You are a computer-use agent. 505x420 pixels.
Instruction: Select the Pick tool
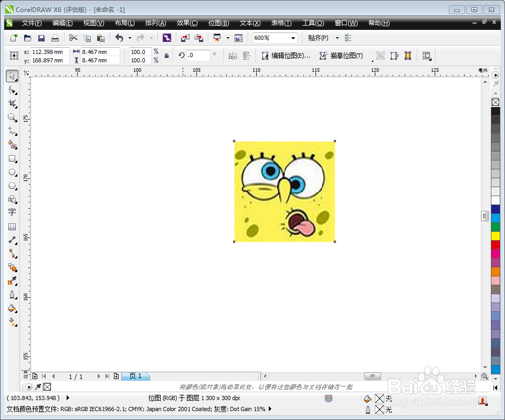(13, 76)
